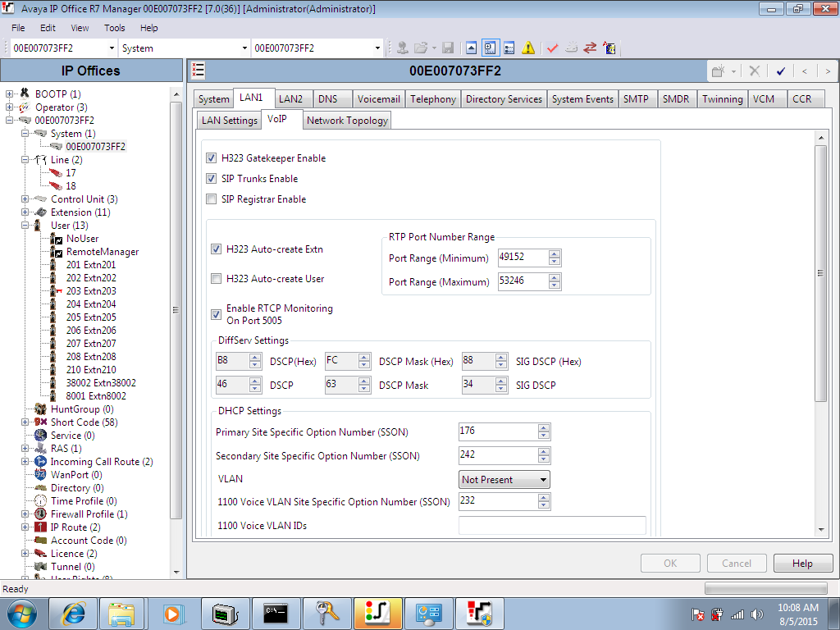Click the Delete Record X icon
Image resolution: width=840 pixels, height=630 pixels.
(x=755, y=71)
